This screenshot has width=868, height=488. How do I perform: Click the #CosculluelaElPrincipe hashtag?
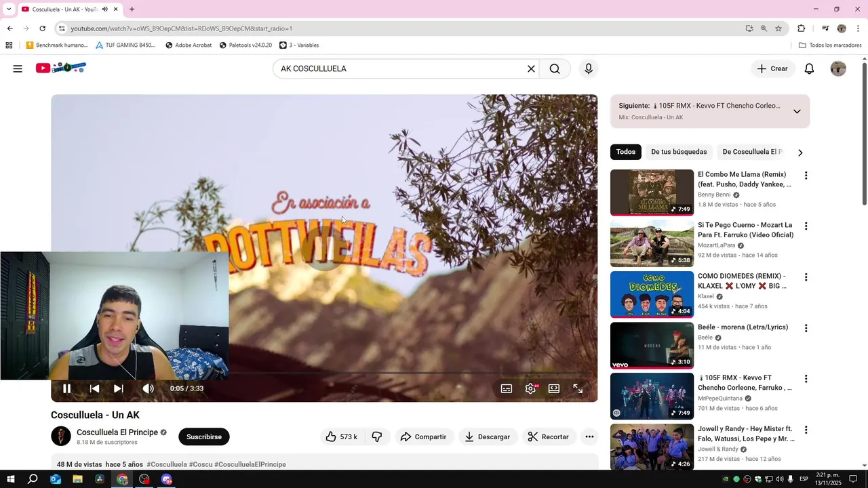coord(250,464)
